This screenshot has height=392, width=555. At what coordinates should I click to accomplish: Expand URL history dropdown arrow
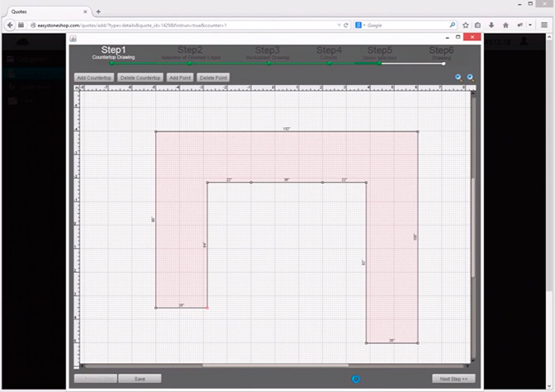(339, 25)
